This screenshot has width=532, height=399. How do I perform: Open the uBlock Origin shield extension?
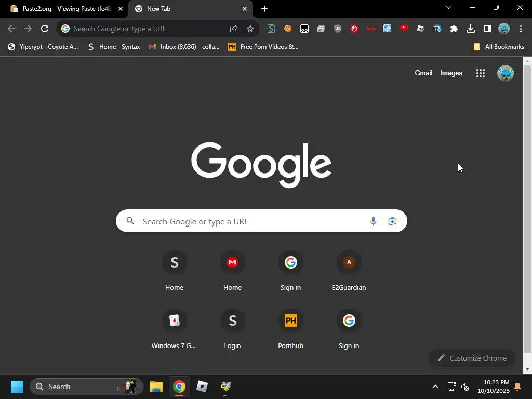[x=338, y=29]
